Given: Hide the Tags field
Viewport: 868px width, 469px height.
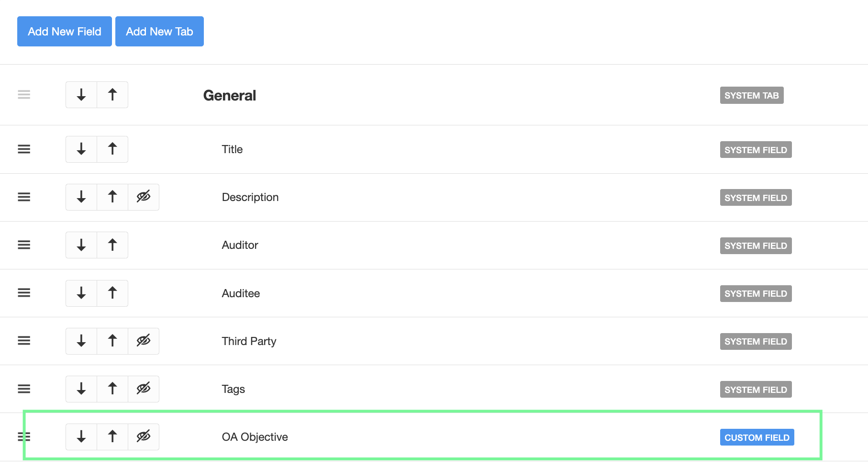Looking at the screenshot, I should click(x=144, y=389).
